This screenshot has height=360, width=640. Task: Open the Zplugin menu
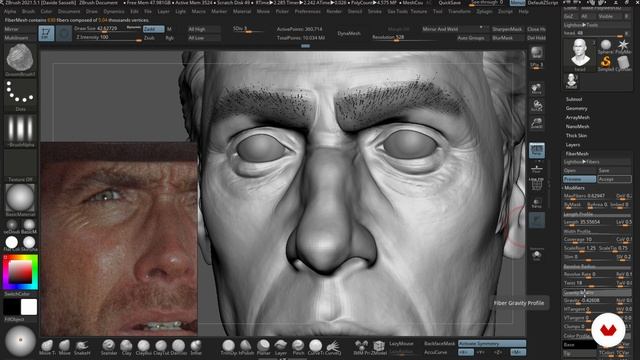coord(484,11)
